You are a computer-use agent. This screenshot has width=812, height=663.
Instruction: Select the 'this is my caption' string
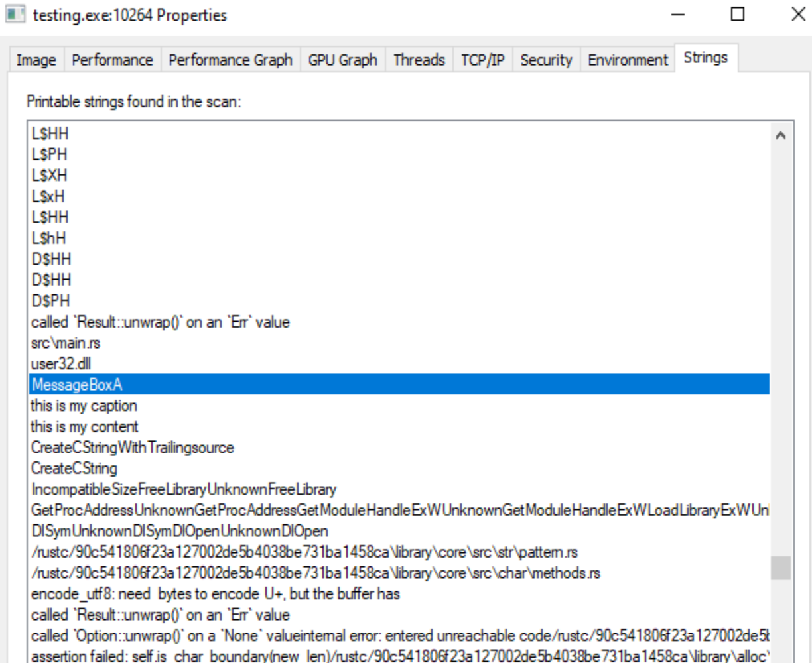[84, 406]
